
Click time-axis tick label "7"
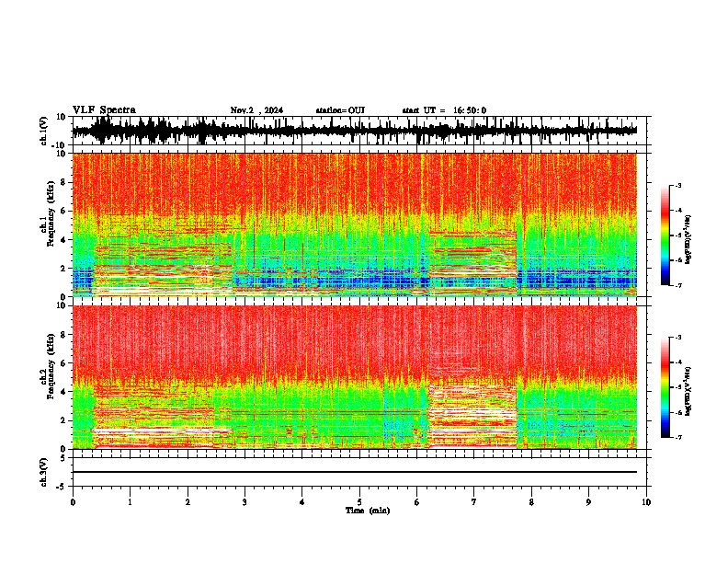474,502
